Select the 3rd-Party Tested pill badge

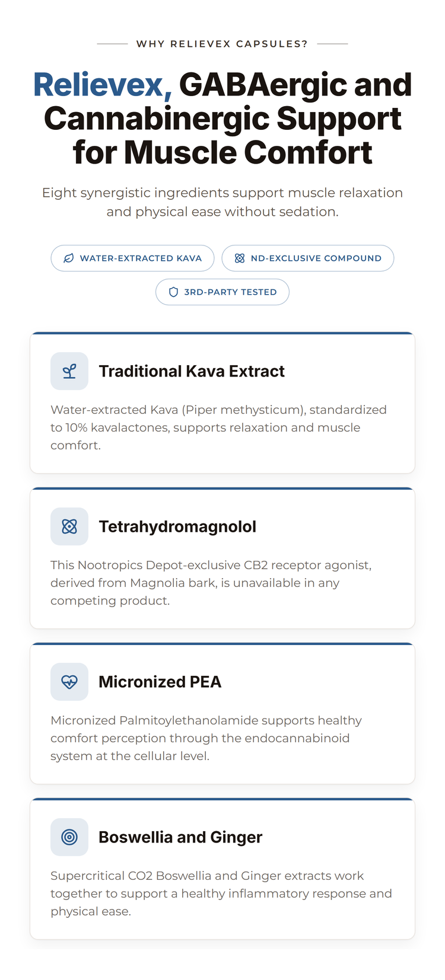(x=223, y=292)
